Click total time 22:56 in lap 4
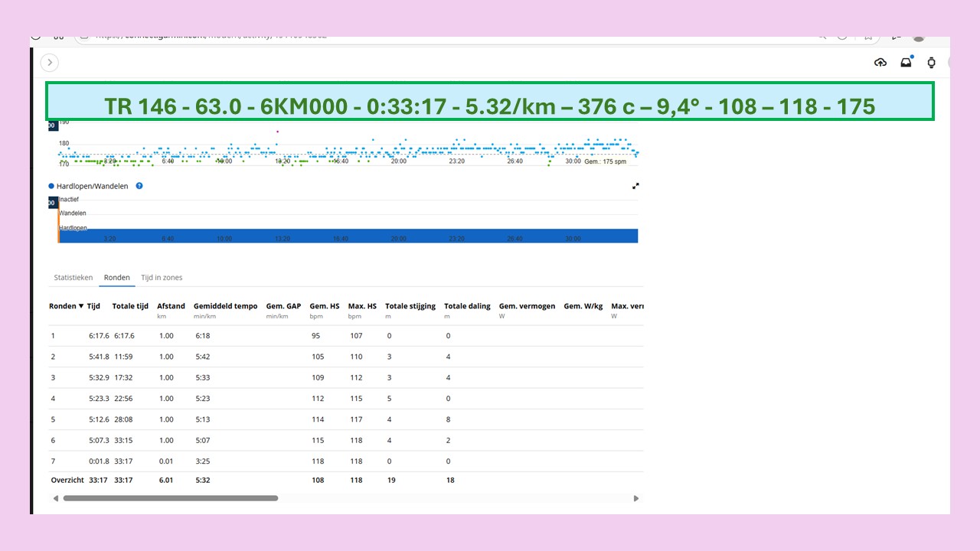This screenshot has height=551, width=980. coord(124,399)
